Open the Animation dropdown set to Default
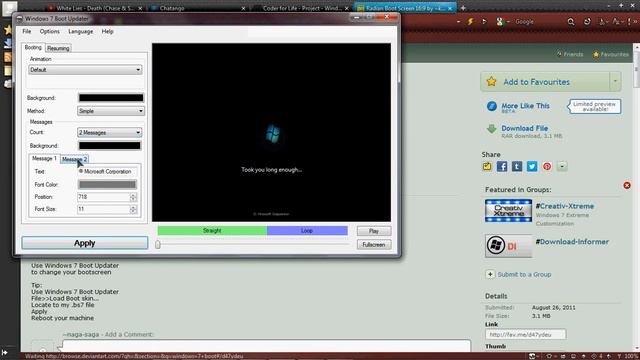Viewport: 640px width, 360px height. point(85,70)
